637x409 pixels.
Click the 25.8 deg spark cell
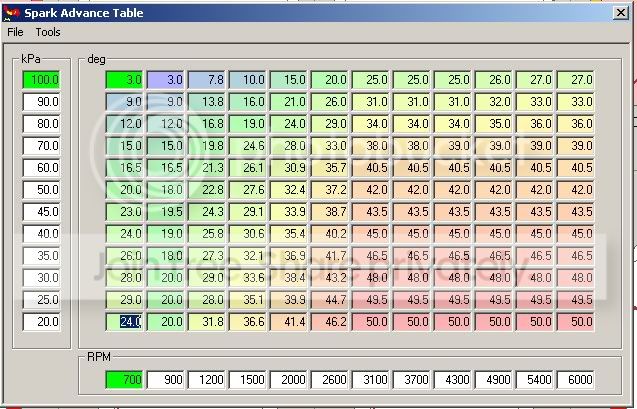point(206,234)
